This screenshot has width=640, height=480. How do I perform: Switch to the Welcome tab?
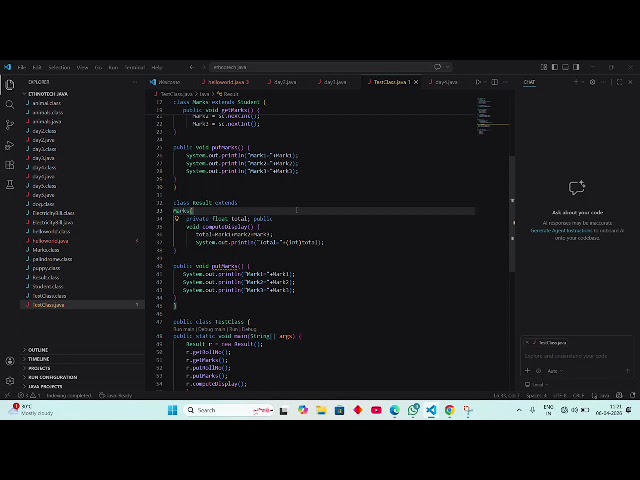(x=169, y=82)
